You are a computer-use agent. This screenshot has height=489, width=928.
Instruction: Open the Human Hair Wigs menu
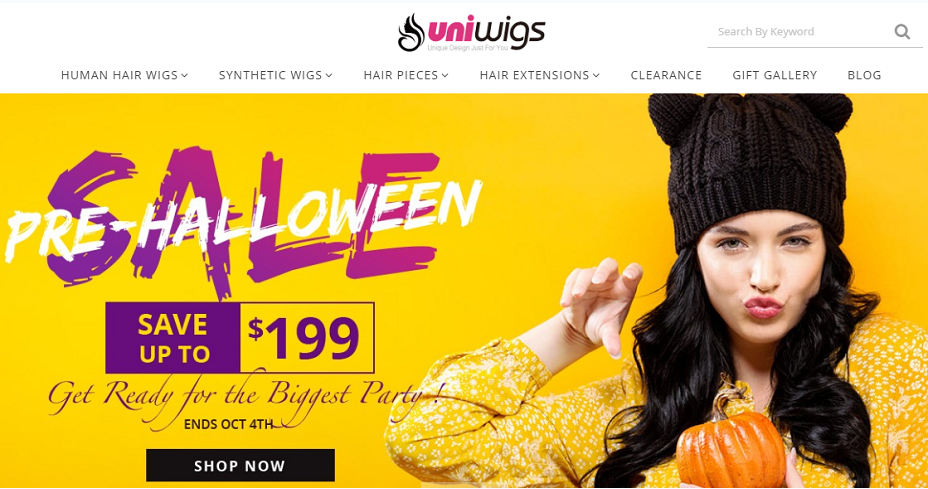[119, 75]
